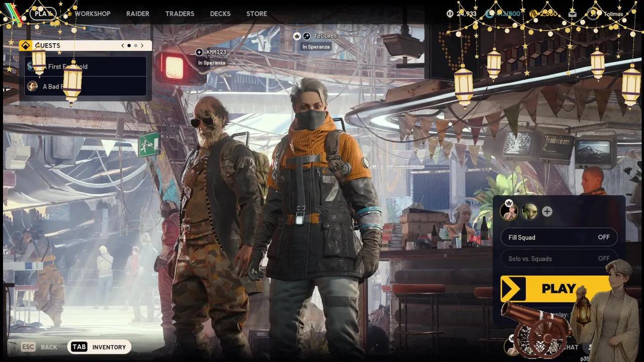Select the second quests page dot

135,45
